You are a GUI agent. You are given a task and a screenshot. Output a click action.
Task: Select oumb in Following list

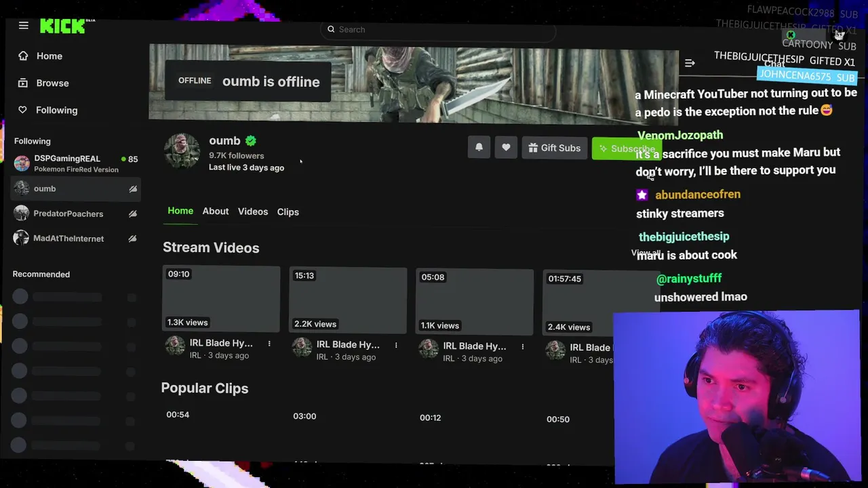[75, 188]
